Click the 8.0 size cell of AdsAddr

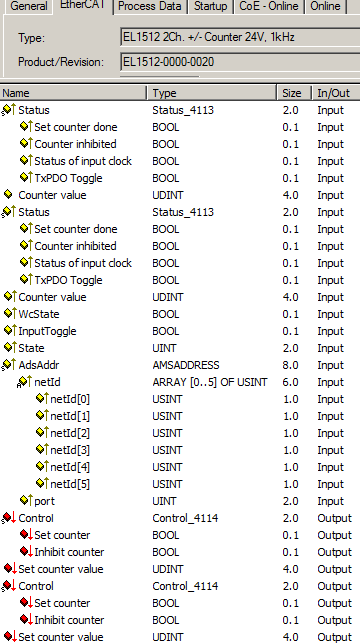(x=290, y=365)
